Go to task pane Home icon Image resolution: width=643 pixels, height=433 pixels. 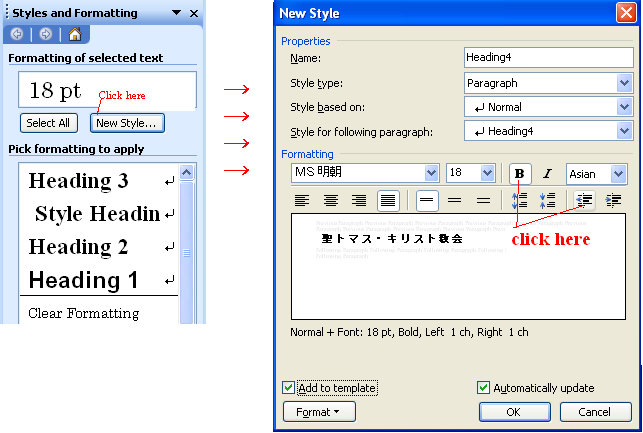[74, 34]
